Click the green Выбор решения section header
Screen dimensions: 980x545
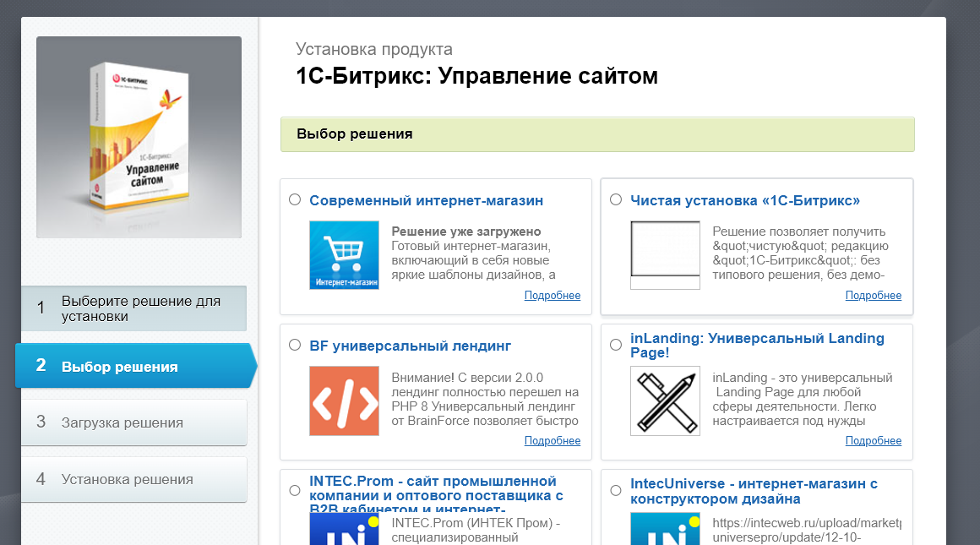pos(597,134)
